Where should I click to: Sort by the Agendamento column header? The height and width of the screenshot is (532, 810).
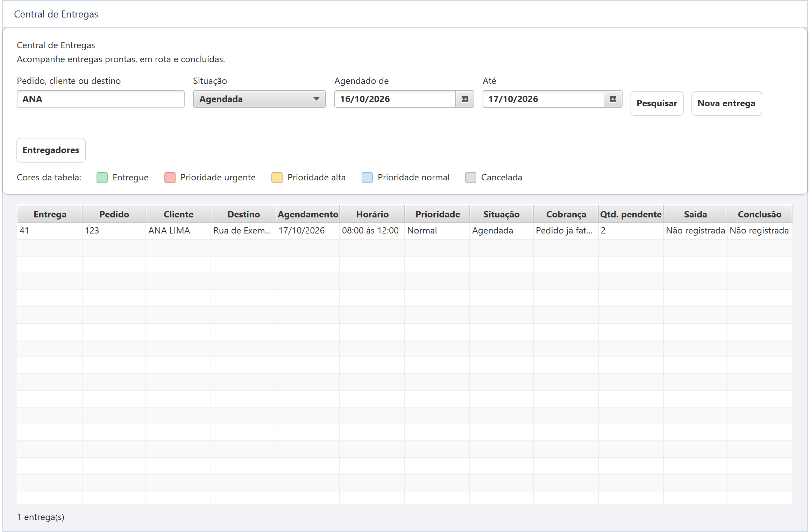(308, 214)
